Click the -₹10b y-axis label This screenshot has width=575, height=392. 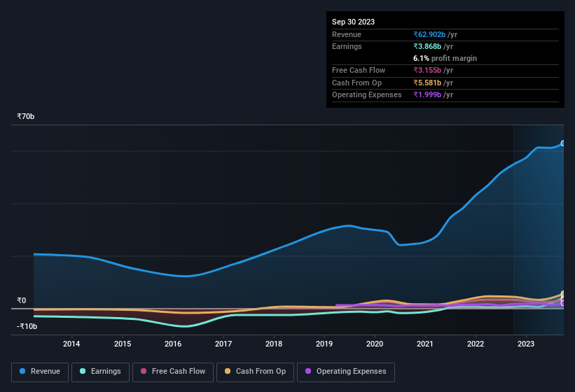click(27, 326)
